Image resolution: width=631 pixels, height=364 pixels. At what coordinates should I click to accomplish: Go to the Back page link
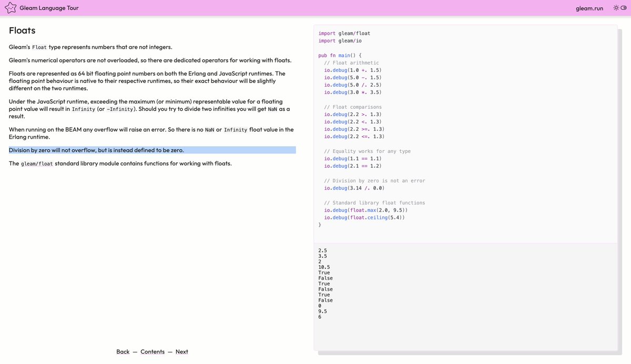(123, 351)
